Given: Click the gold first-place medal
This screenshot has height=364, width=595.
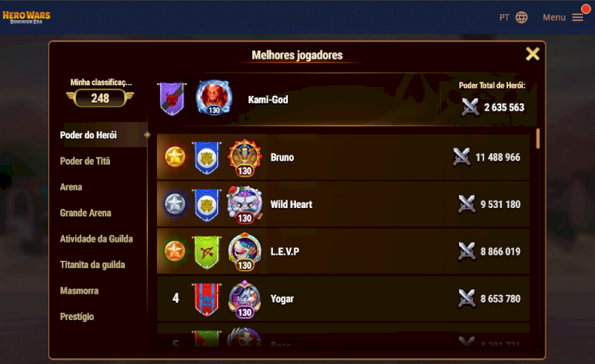Looking at the screenshot, I should [x=175, y=157].
